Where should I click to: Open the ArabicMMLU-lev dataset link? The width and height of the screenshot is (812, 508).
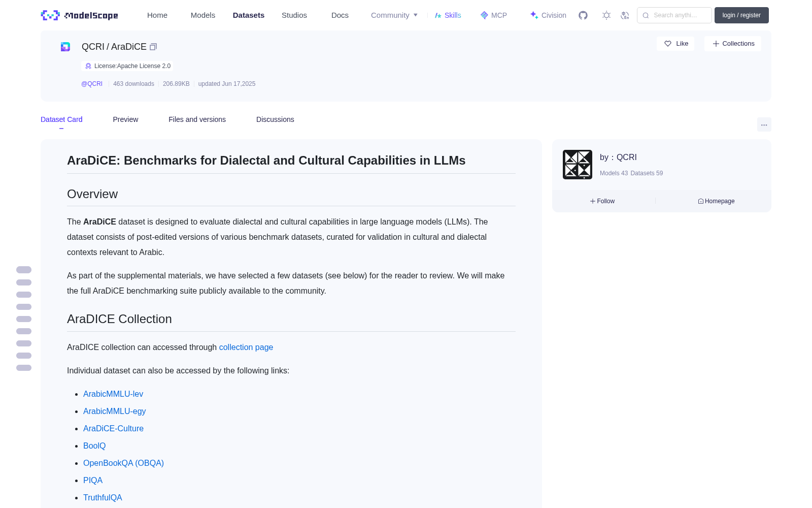[113, 394]
